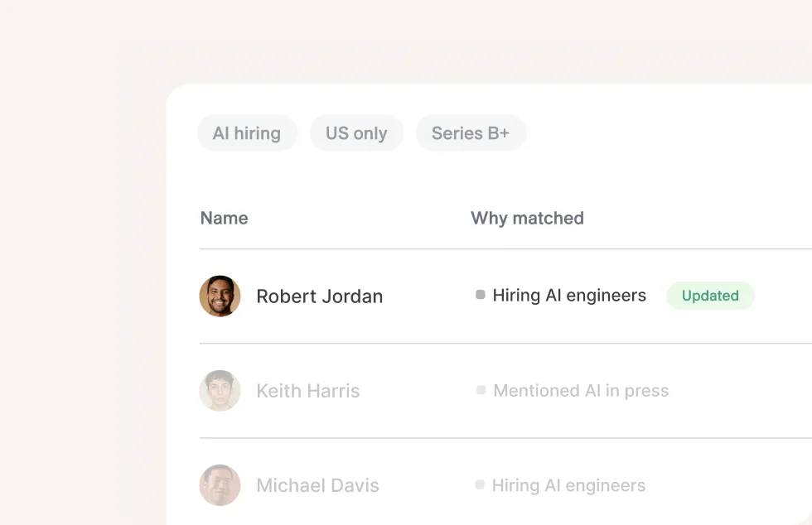Click the name Keith Harris
The width and height of the screenshot is (812, 525).
click(x=308, y=391)
